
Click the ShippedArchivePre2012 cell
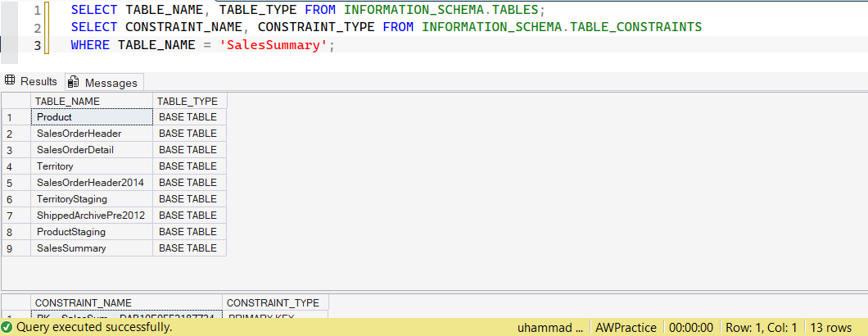(92, 216)
